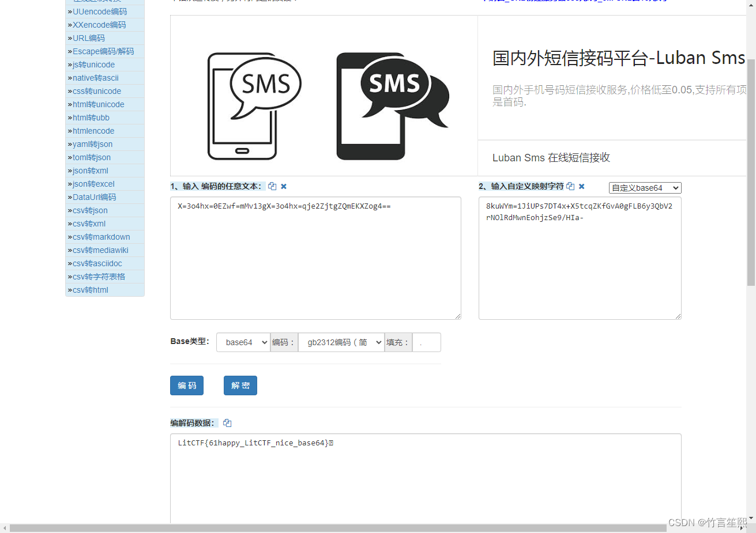The height and width of the screenshot is (533, 756).
Task: Focus the input text area with encoded string
Action: pos(315,258)
